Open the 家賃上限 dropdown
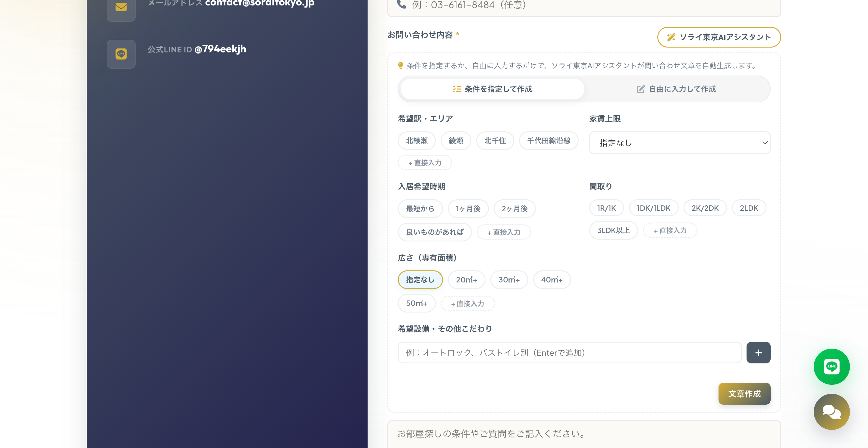The width and height of the screenshot is (868, 448). pyautogui.click(x=679, y=143)
